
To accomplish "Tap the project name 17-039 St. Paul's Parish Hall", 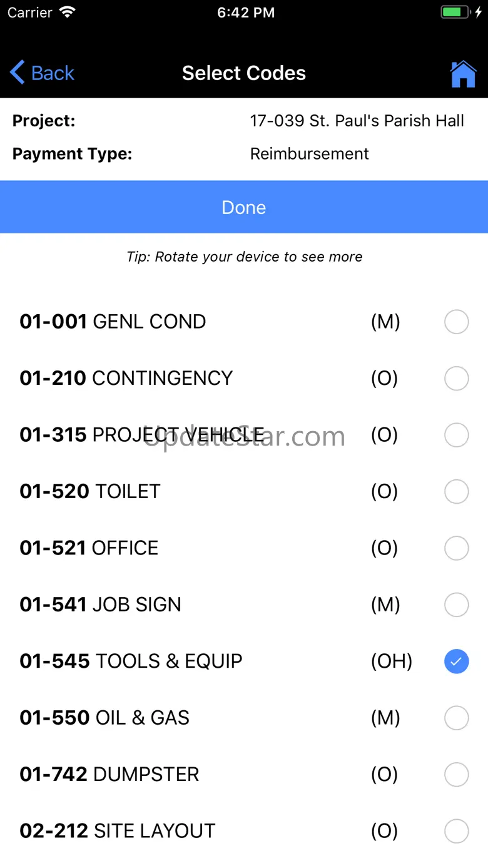I will [357, 121].
